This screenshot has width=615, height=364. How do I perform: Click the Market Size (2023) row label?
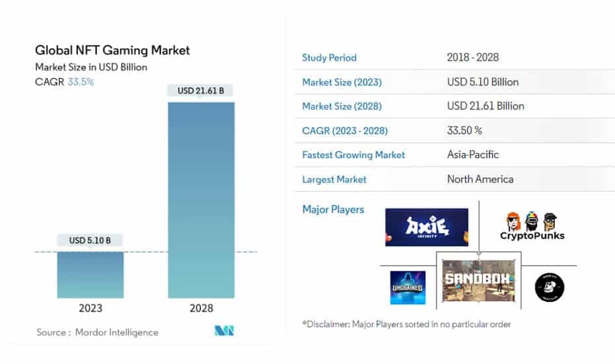pos(342,82)
